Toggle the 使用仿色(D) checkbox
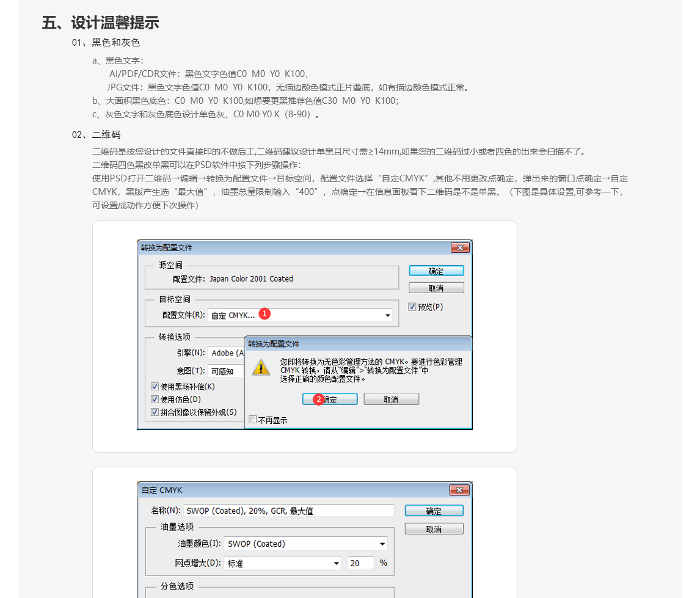Screen dimensions: 700x598 coord(155,399)
